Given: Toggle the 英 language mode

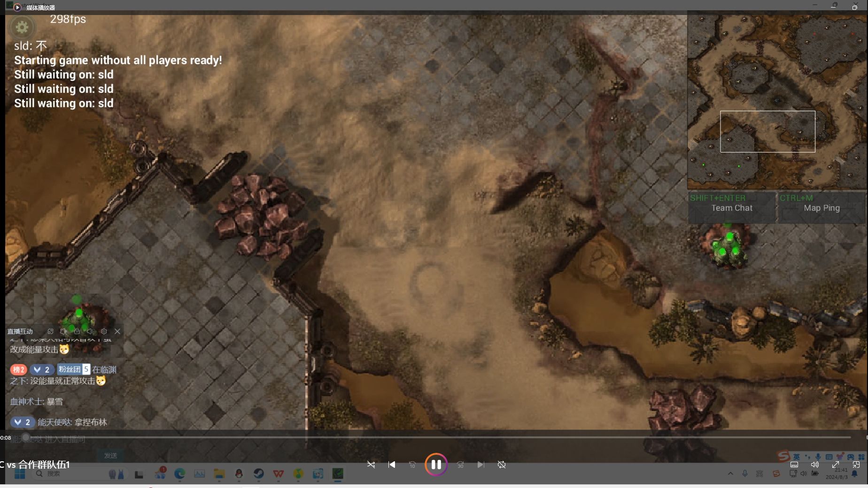Looking at the screenshot, I should (797, 457).
